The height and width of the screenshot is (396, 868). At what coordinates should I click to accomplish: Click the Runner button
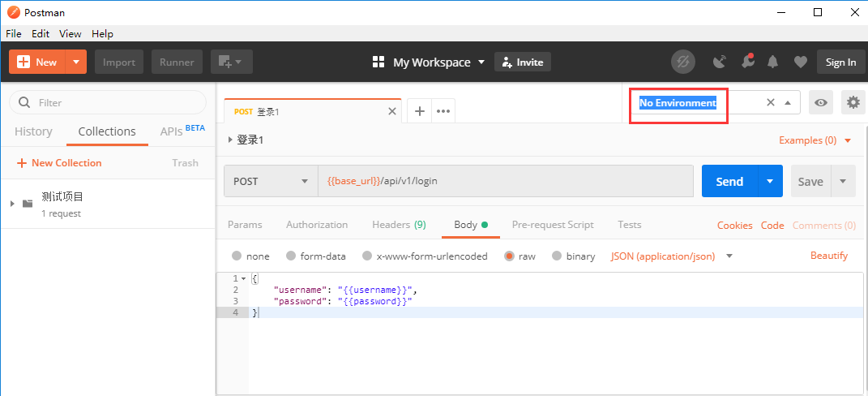pos(177,62)
